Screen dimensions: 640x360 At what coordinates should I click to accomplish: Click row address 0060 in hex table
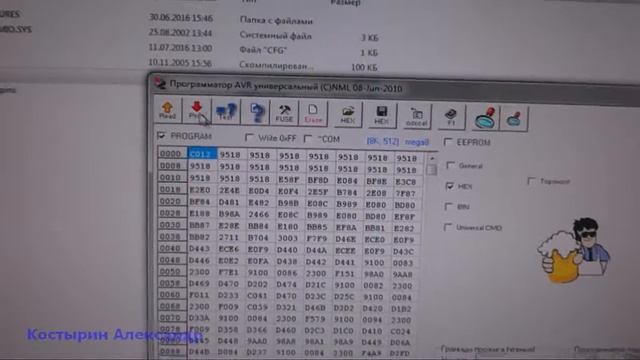(171, 294)
